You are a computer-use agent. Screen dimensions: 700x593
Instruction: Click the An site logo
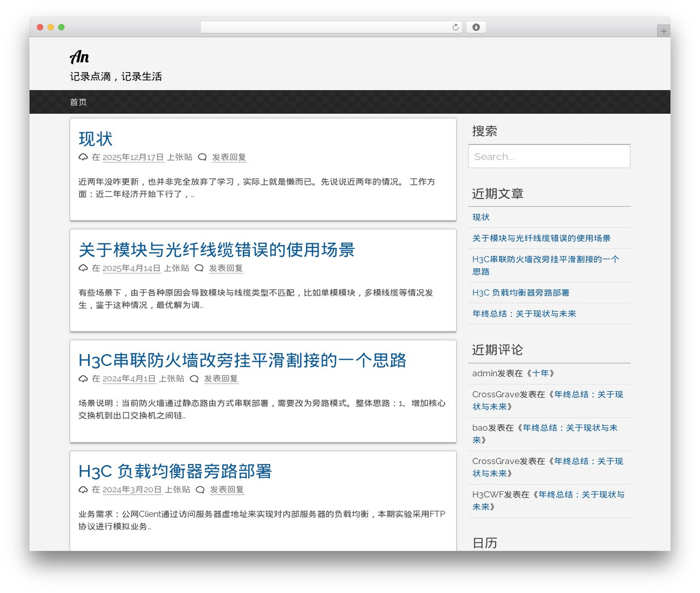point(79,57)
